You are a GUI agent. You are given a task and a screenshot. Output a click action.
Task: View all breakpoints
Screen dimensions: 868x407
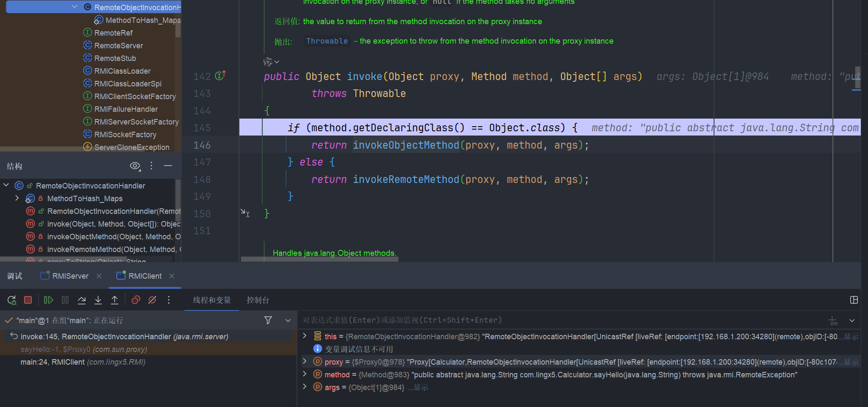pyautogui.click(x=136, y=300)
